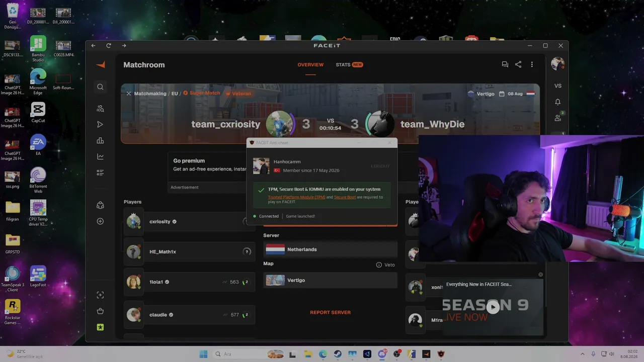The width and height of the screenshot is (644, 362).
Task: Click the VS icon in right sidebar
Action: coord(558,86)
